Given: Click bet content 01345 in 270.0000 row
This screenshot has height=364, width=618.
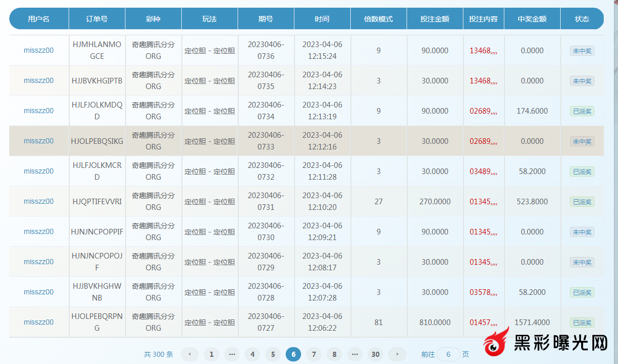Looking at the screenshot, I should (x=483, y=202).
